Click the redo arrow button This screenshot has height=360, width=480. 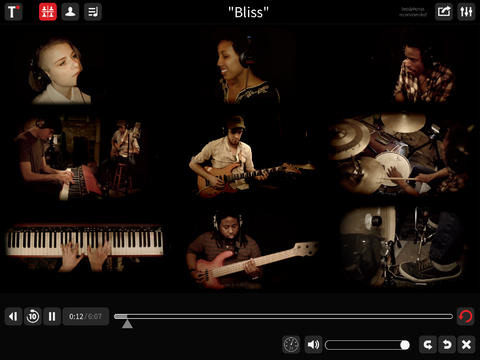[428, 344]
